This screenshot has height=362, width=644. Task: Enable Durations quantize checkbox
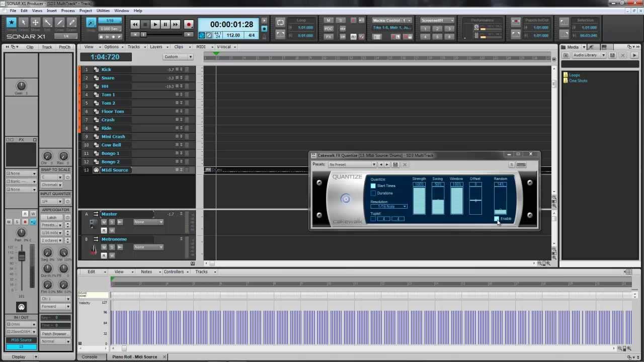tap(373, 193)
